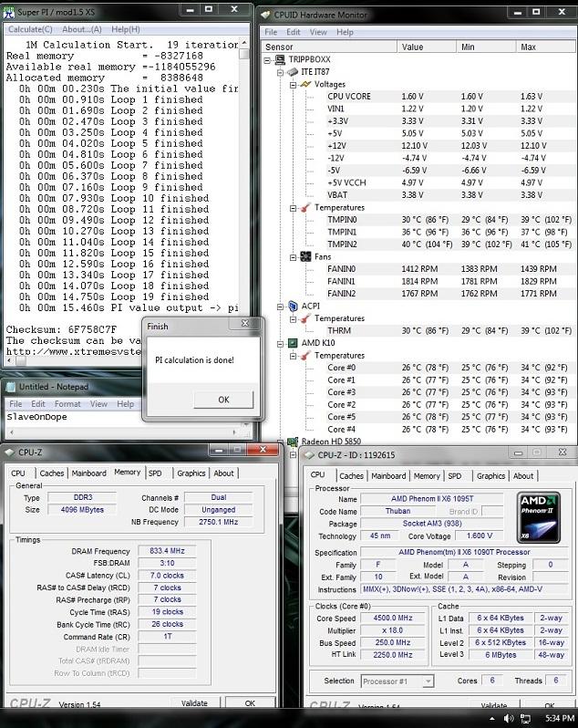Collapse the ACPI tree node
This screenshot has width=578, height=728.
click(280, 307)
